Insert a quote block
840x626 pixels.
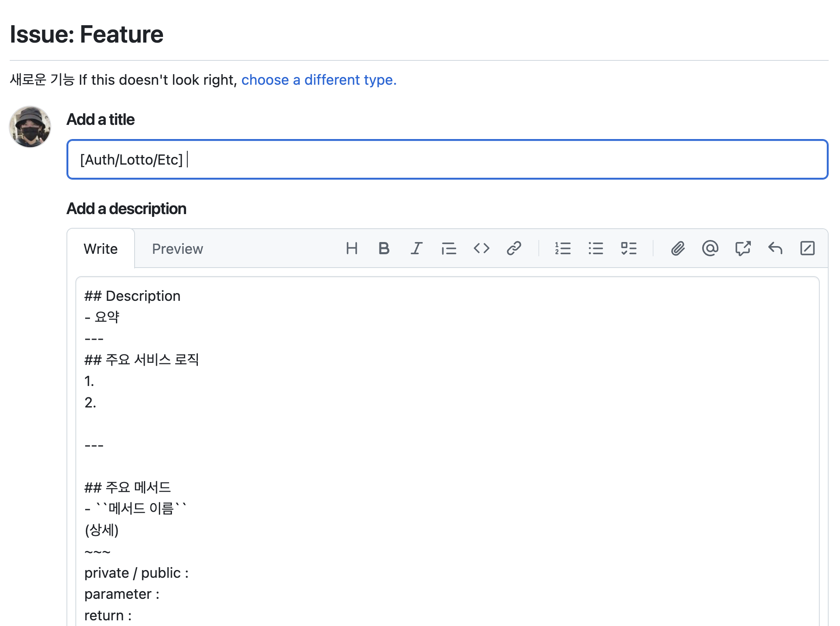(449, 248)
